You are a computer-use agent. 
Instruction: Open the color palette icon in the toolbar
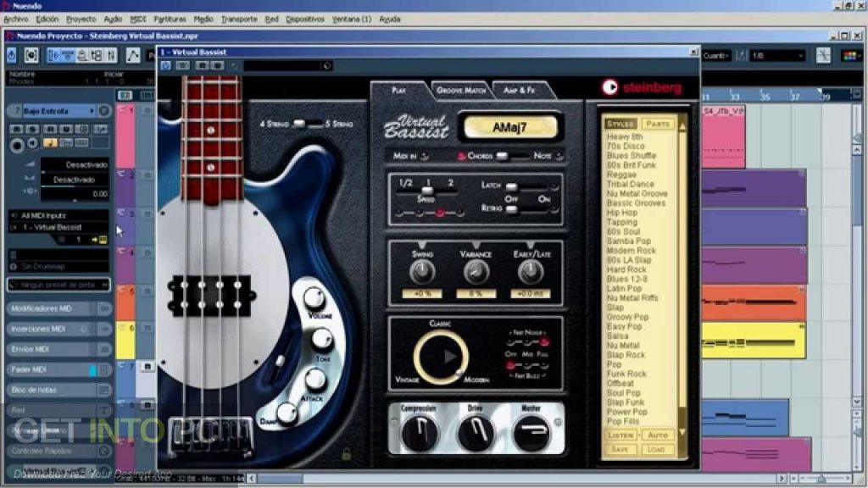849,56
